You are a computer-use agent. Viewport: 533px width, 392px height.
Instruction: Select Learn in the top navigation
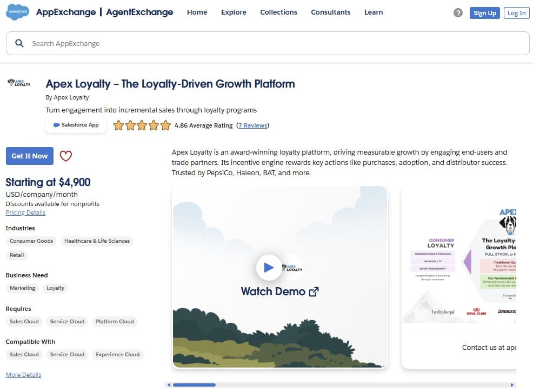[373, 12]
